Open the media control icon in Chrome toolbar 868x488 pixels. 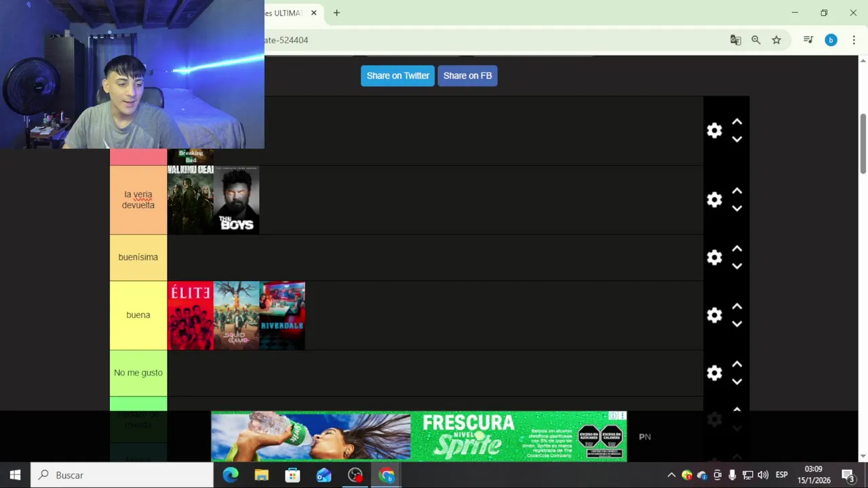(808, 40)
